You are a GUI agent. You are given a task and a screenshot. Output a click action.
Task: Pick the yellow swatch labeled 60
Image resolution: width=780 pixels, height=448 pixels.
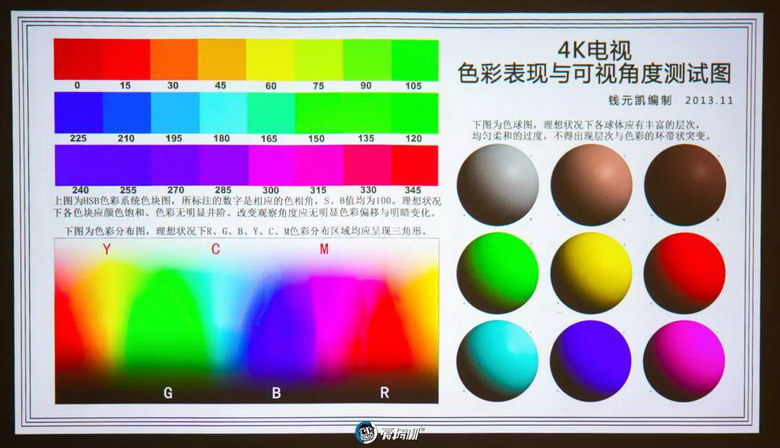tap(270, 59)
